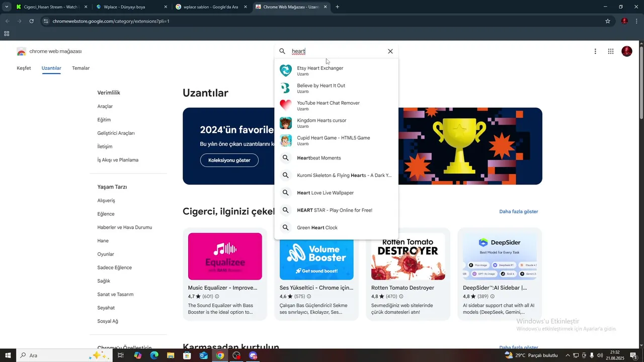Open the Windows Start menu
644x362 pixels.
tap(8, 355)
